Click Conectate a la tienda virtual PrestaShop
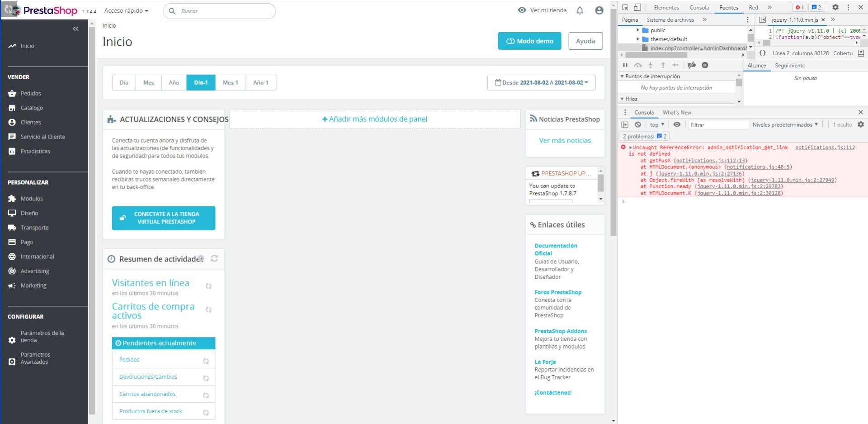868x424 pixels. [164, 218]
